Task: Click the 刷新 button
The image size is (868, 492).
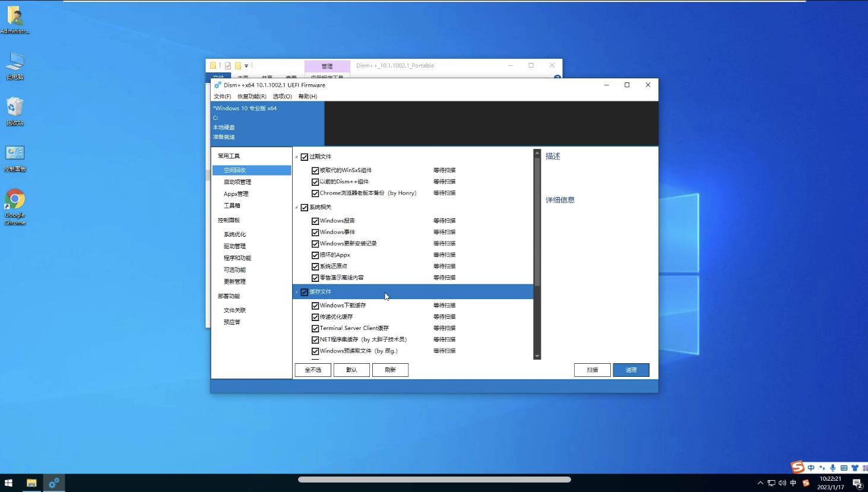Action: click(x=390, y=370)
